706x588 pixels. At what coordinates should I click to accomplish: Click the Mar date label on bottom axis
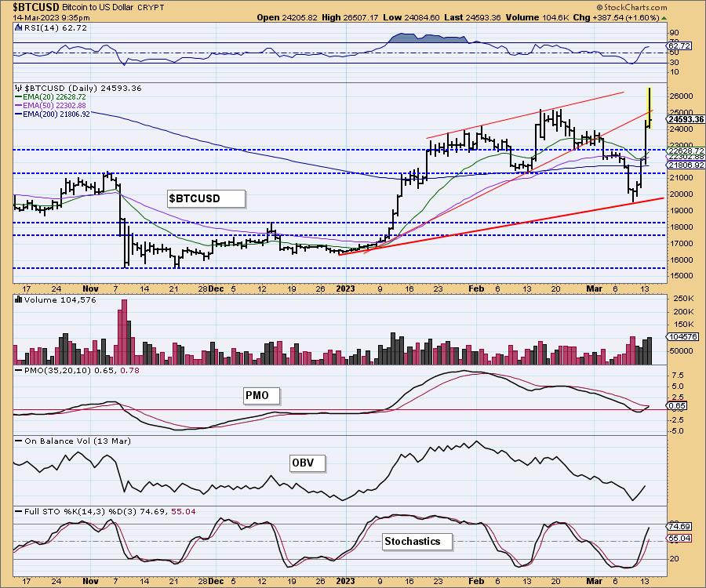(x=595, y=581)
